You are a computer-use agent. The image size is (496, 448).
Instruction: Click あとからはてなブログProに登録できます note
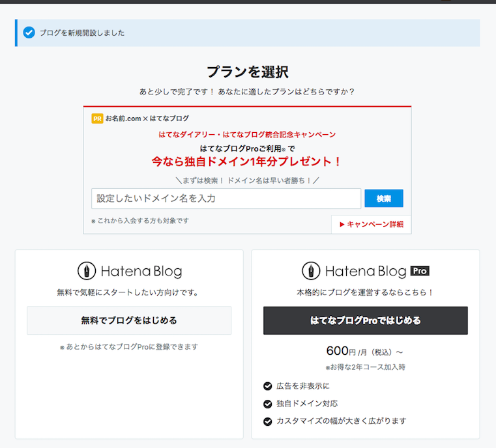coord(129,346)
